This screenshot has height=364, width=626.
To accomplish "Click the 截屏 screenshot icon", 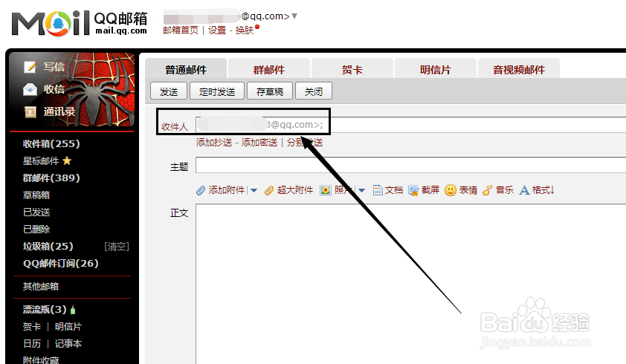I will point(413,190).
